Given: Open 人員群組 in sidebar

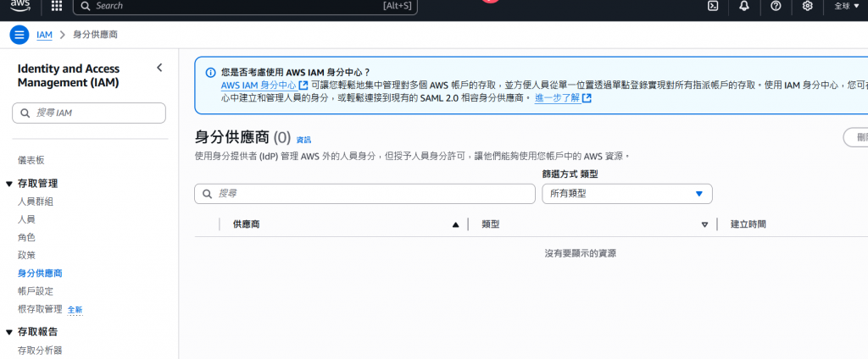Looking at the screenshot, I should point(36,202).
